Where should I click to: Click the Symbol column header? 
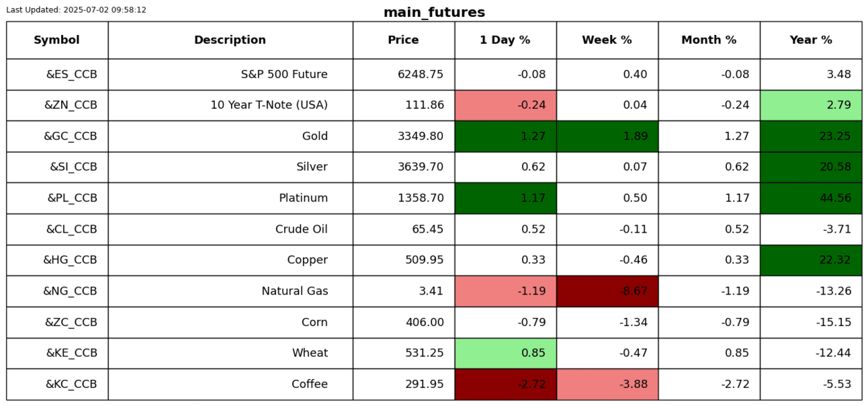coord(57,40)
